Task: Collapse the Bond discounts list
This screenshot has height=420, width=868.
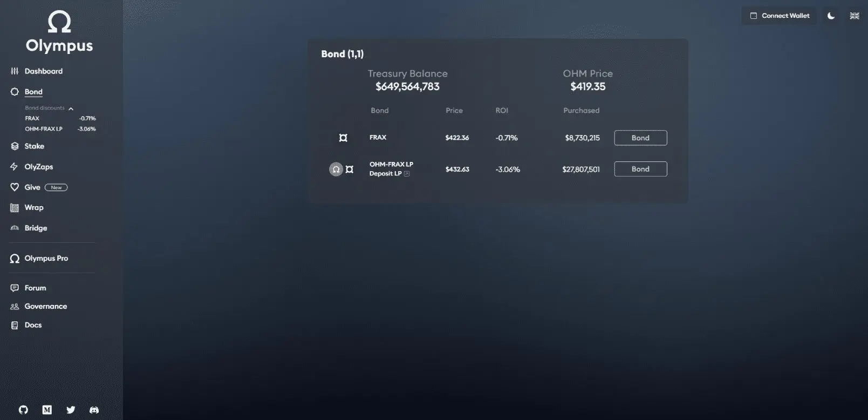Action: click(71, 109)
